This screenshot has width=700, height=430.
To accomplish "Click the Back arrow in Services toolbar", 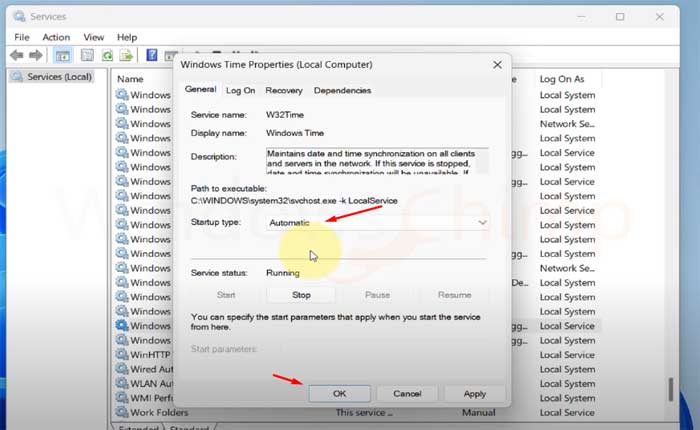I will [17, 55].
